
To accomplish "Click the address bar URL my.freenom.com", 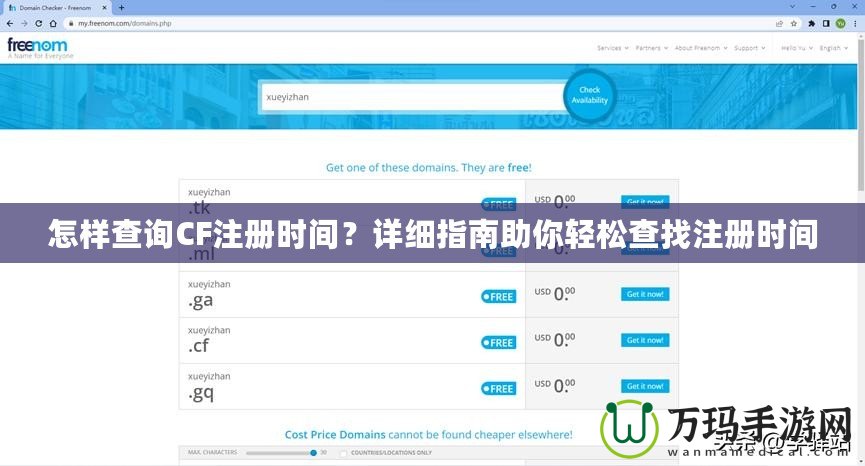I will click(125, 24).
